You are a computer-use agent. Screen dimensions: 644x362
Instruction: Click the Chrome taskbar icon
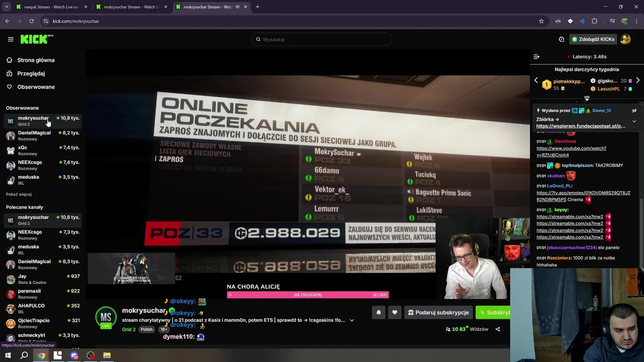(x=41, y=356)
